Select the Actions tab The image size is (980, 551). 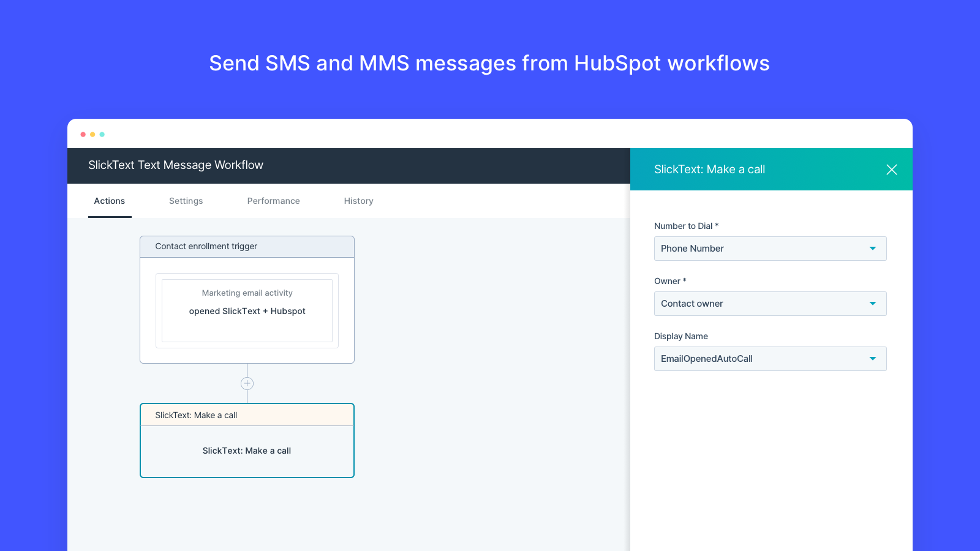pyautogui.click(x=109, y=201)
